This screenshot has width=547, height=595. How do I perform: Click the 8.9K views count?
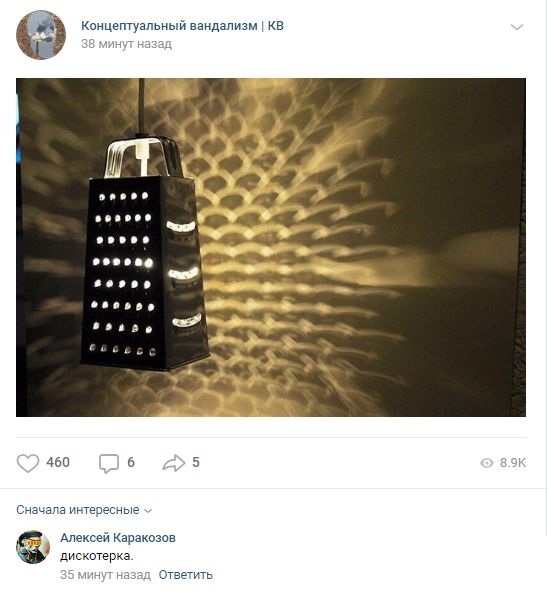pyautogui.click(x=512, y=463)
